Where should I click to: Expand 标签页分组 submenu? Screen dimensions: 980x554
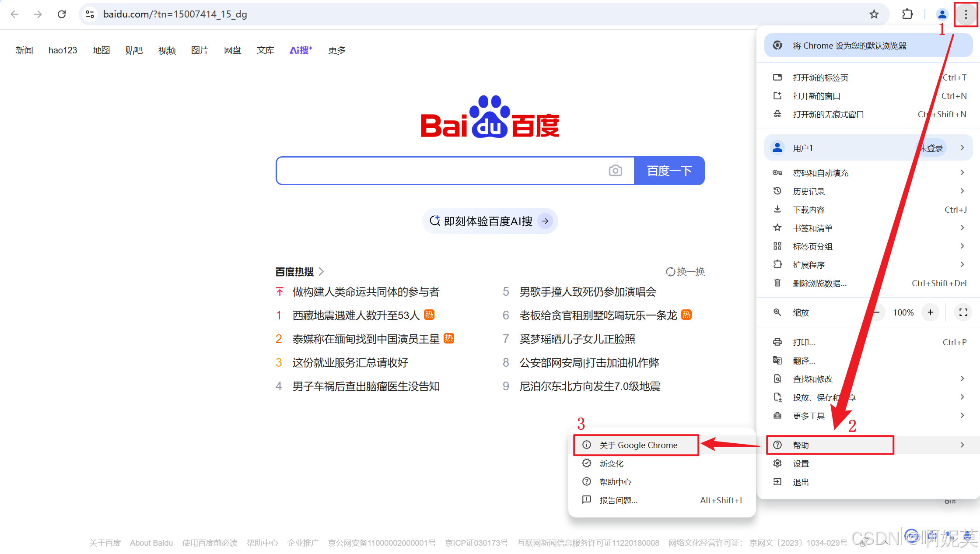click(x=868, y=246)
